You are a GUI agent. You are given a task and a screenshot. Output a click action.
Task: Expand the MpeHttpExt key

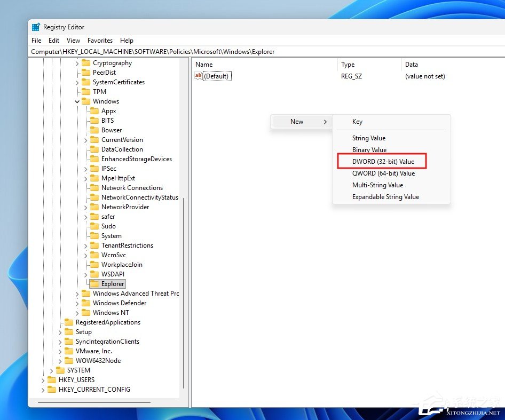click(x=85, y=179)
